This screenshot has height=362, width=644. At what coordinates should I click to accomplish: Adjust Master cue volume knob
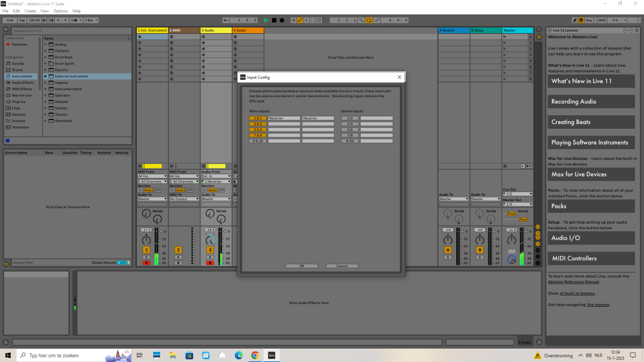coord(511,260)
